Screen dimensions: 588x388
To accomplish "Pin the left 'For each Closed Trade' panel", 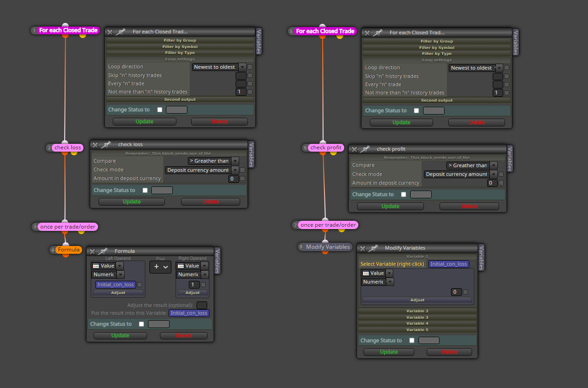I will coord(121,32).
